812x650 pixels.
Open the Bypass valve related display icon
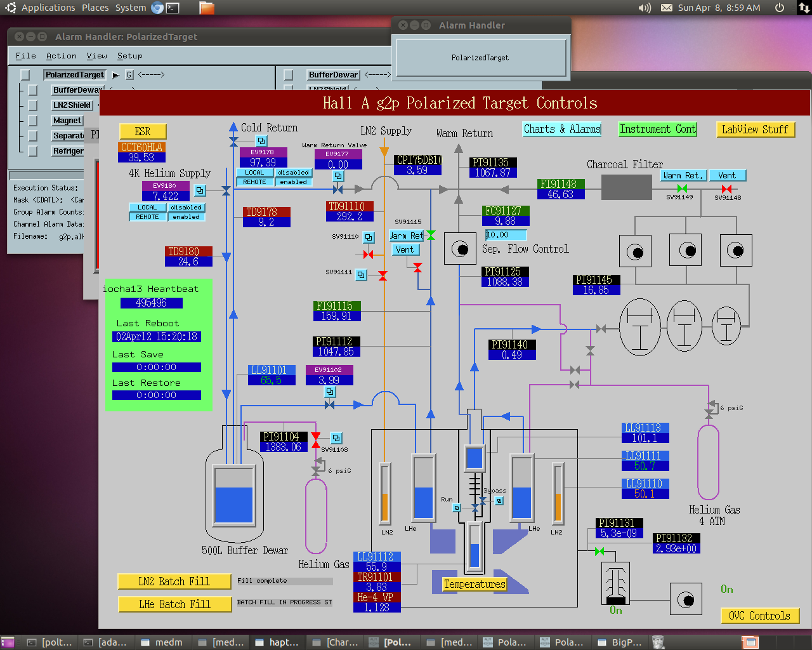click(499, 501)
